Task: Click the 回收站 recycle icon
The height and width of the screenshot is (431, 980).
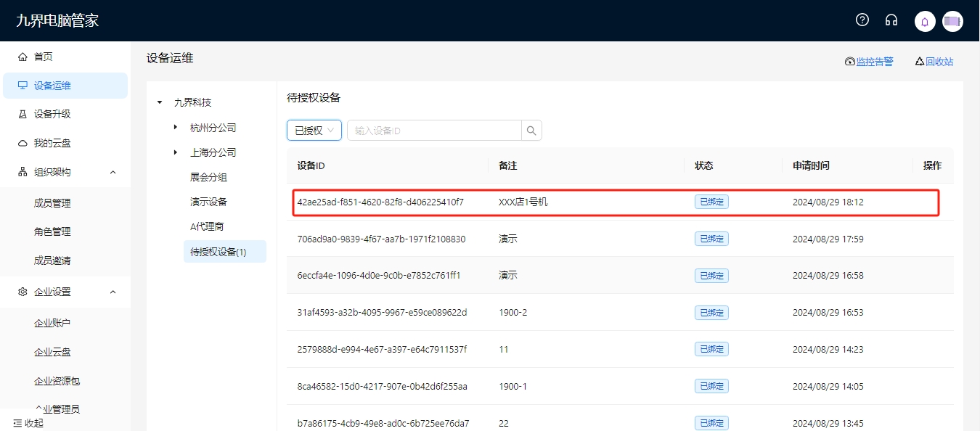Action: [x=920, y=62]
